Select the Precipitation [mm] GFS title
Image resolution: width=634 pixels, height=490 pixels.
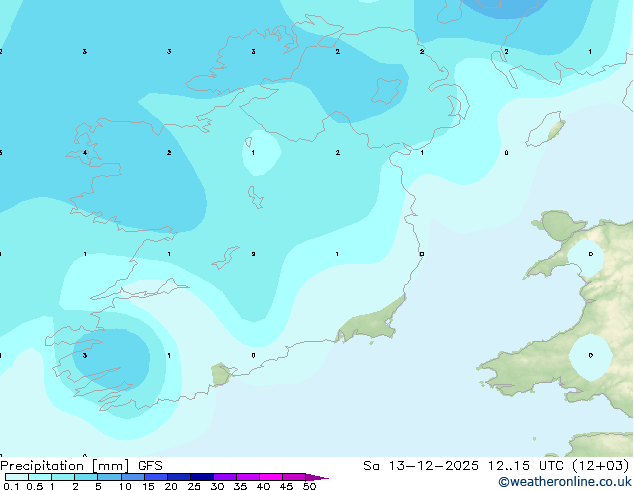[x=81, y=466]
